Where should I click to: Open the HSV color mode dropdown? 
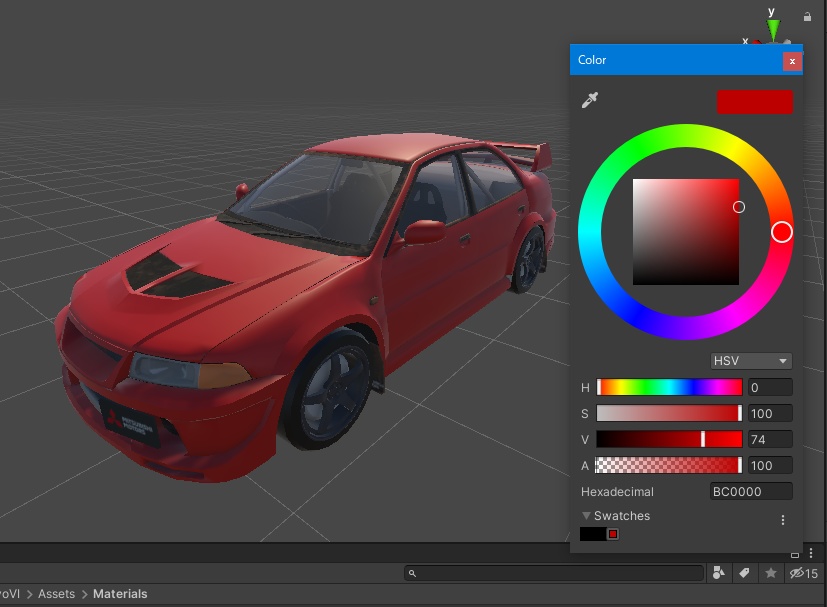(751, 360)
